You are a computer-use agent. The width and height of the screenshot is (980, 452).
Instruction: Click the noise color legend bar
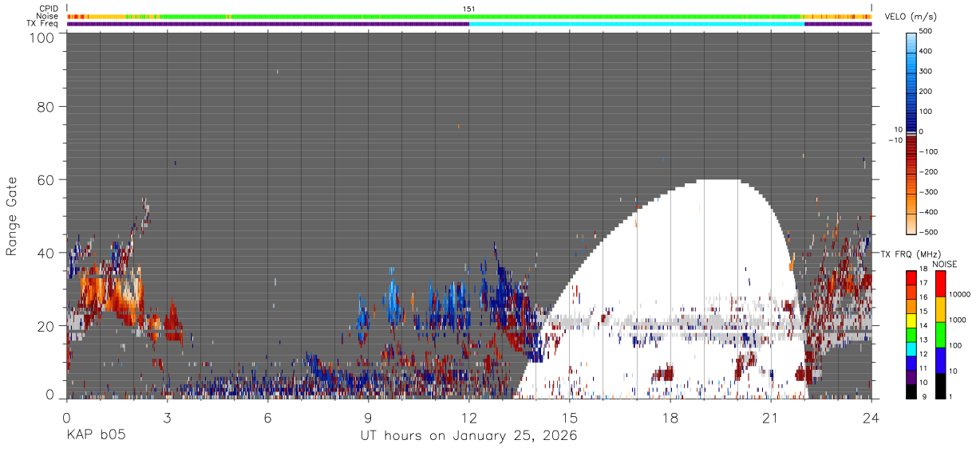pos(940,334)
